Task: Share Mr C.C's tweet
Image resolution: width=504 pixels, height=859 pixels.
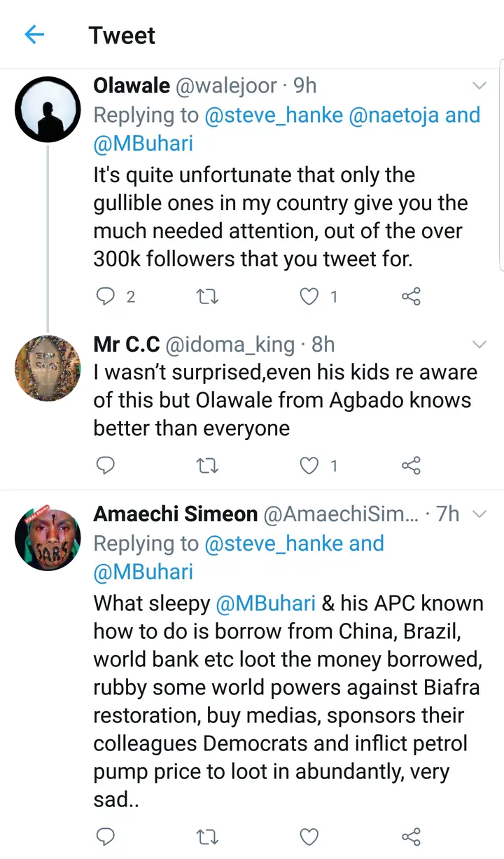Action: click(411, 465)
